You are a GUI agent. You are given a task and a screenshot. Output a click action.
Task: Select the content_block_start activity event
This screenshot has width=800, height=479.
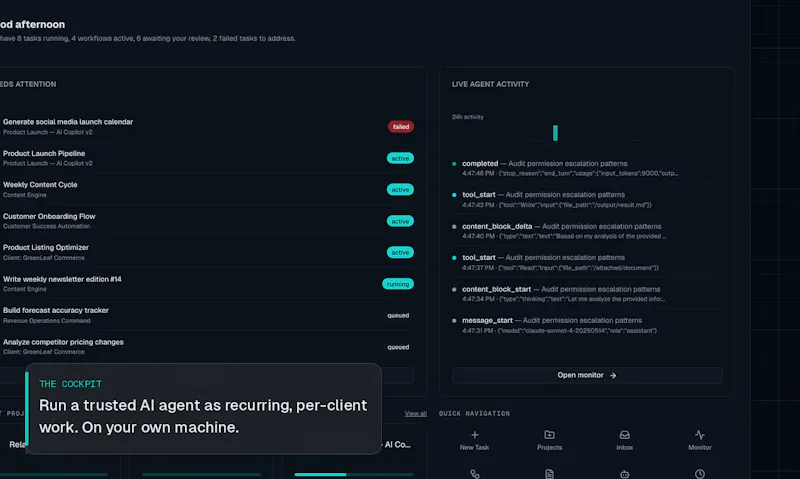click(x=587, y=294)
